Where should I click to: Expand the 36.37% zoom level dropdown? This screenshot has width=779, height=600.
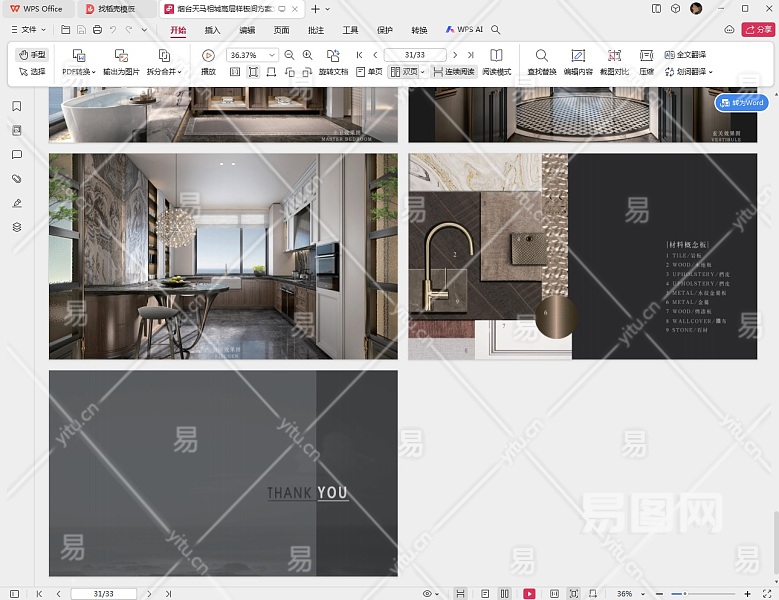(273, 55)
